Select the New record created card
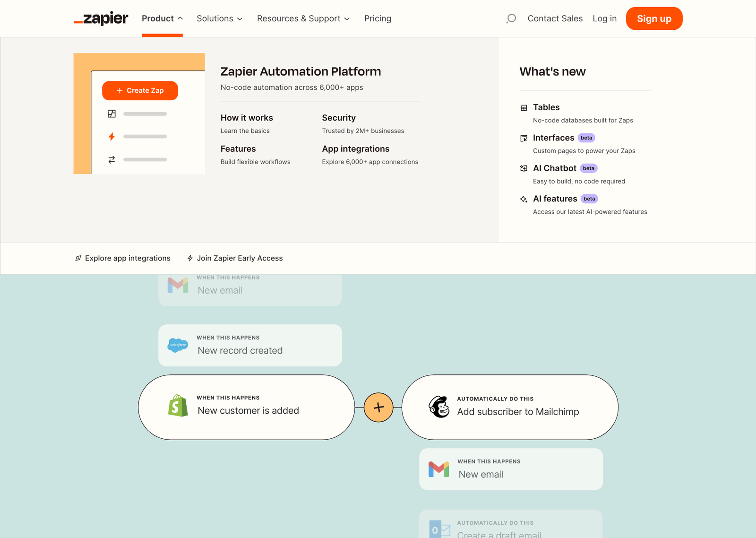Viewport: 756px width, 538px height. click(250, 345)
